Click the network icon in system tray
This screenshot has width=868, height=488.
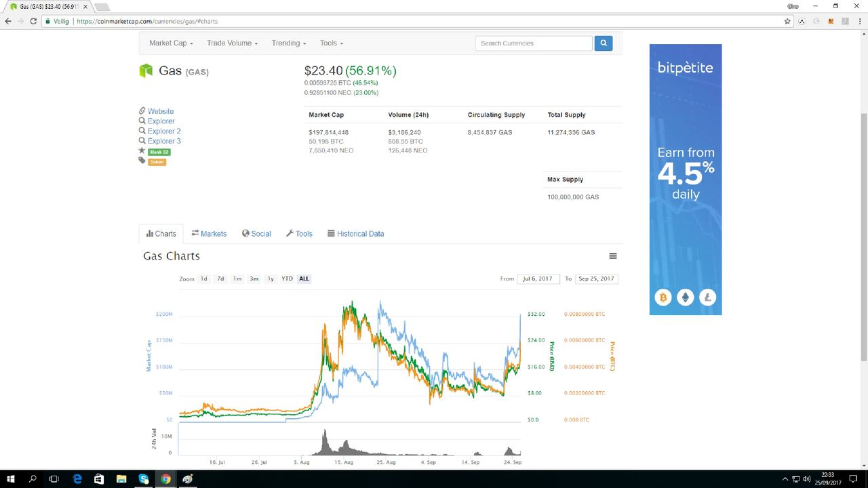[x=797, y=479]
